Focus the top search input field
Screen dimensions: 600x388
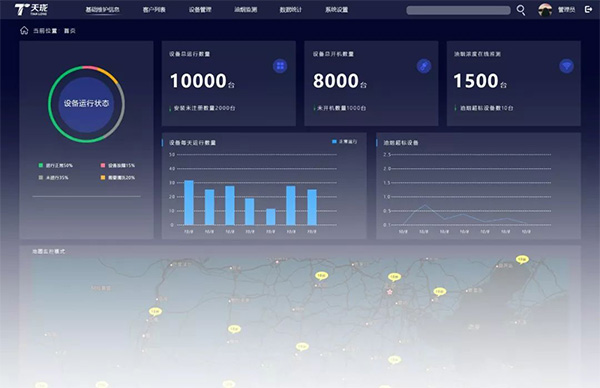[x=458, y=10]
